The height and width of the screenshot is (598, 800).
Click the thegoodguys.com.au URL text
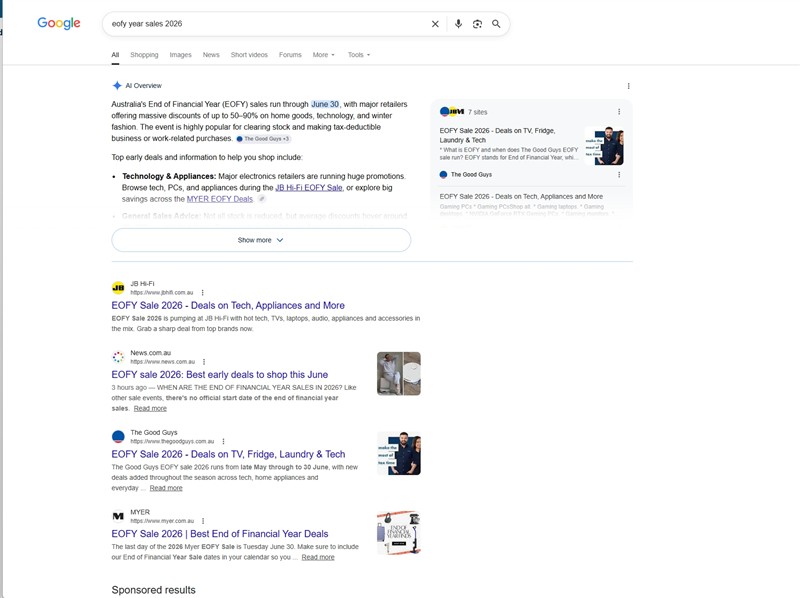(172, 441)
